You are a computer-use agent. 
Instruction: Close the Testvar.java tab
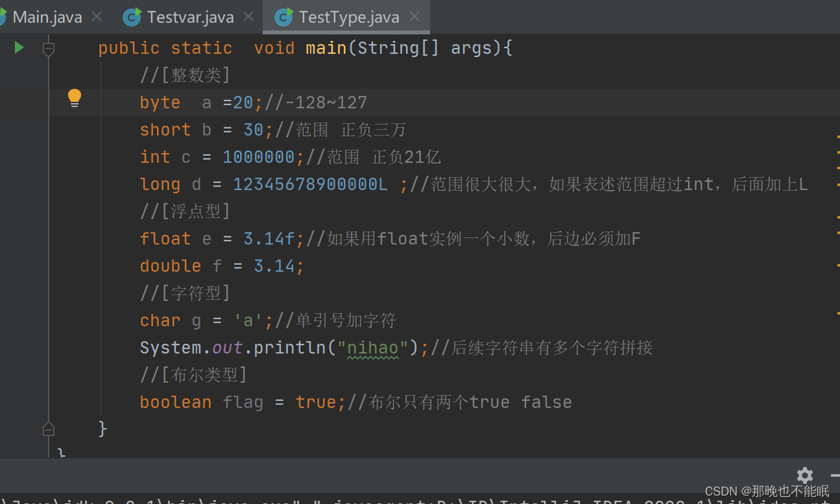pos(248,17)
